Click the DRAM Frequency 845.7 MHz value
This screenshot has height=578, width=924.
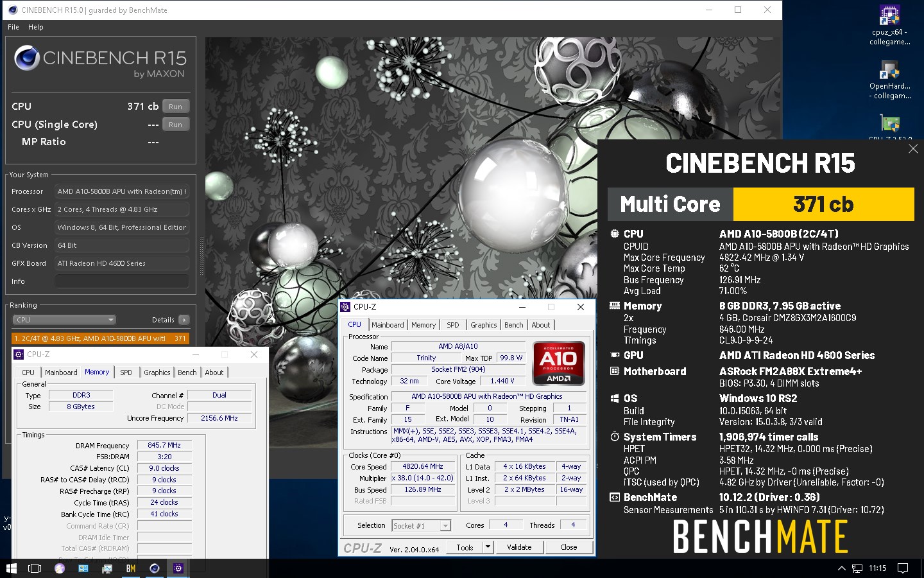tap(164, 445)
